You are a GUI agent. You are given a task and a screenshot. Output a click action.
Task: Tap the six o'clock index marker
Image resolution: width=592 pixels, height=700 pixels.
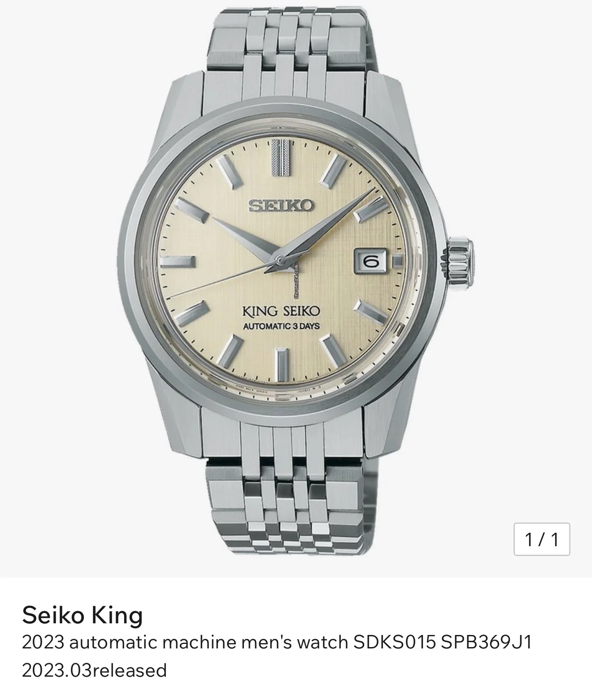282,365
